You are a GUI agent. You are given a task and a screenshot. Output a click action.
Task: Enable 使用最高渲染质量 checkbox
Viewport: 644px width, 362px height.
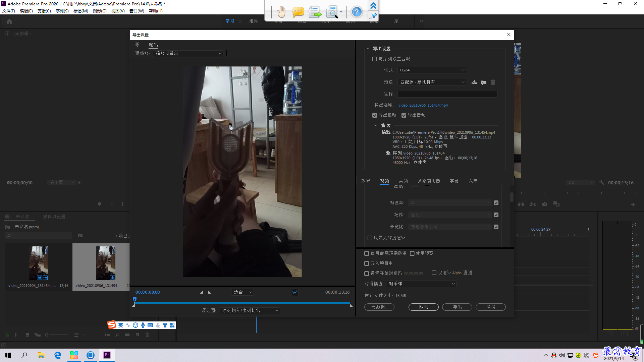pyautogui.click(x=367, y=253)
